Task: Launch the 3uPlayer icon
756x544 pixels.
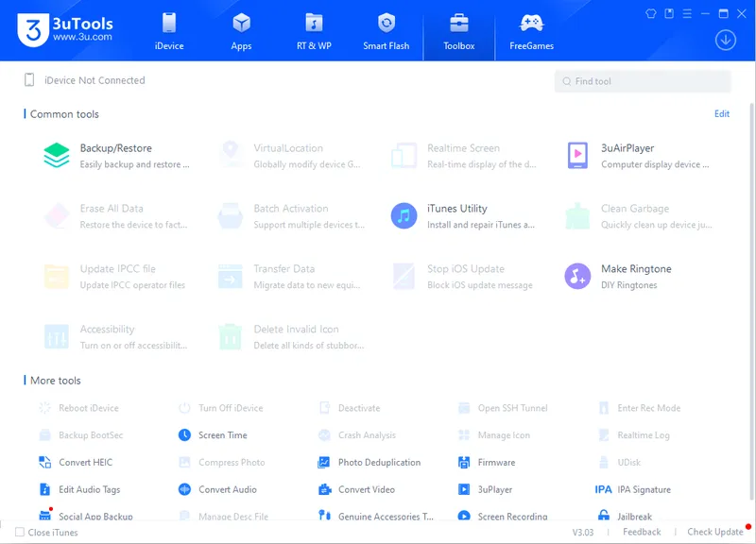Action: pos(464,489)
